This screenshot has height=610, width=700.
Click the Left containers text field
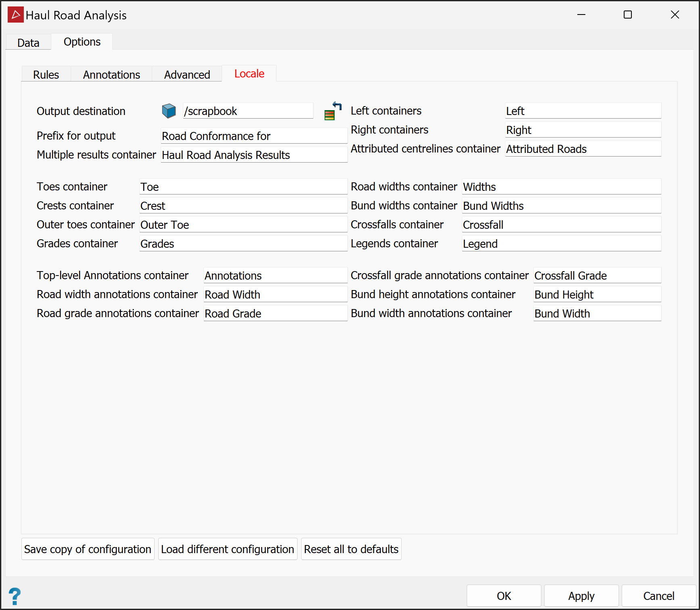[583, 111]
